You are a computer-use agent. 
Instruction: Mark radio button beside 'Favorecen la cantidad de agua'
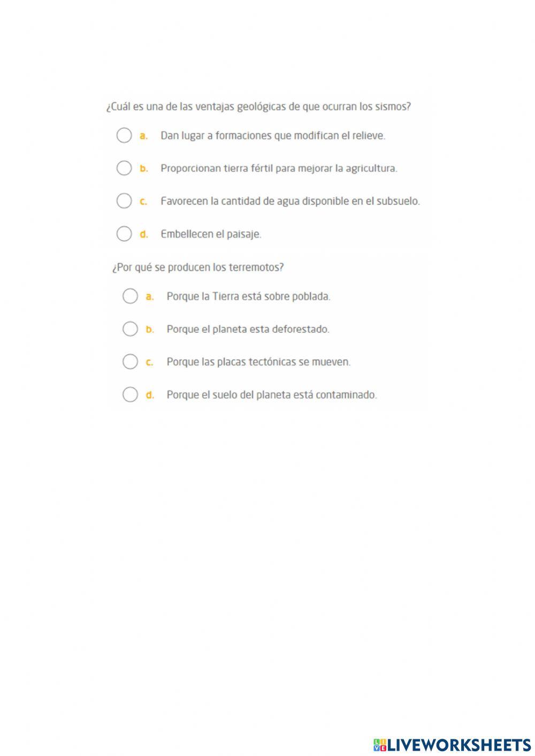pos(124,201)
